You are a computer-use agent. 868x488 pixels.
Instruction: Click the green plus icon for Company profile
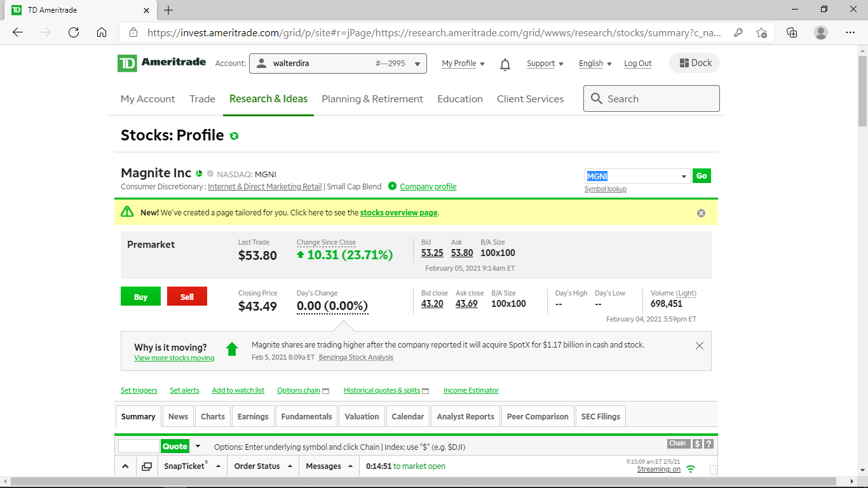tap(392, 186)
